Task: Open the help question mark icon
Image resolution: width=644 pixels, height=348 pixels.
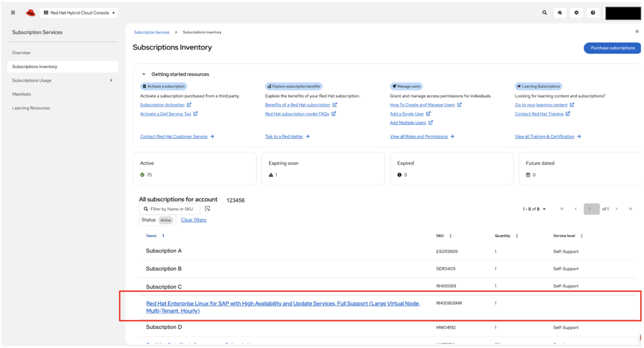Action: tap(592, 12)
